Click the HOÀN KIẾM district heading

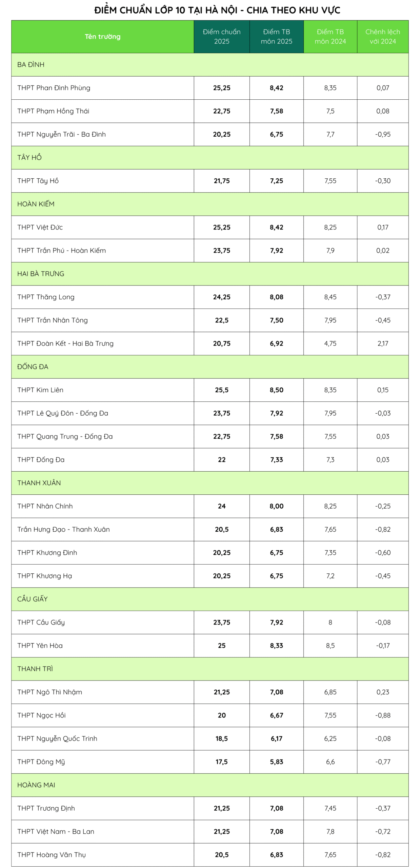[x=36, y=204]
